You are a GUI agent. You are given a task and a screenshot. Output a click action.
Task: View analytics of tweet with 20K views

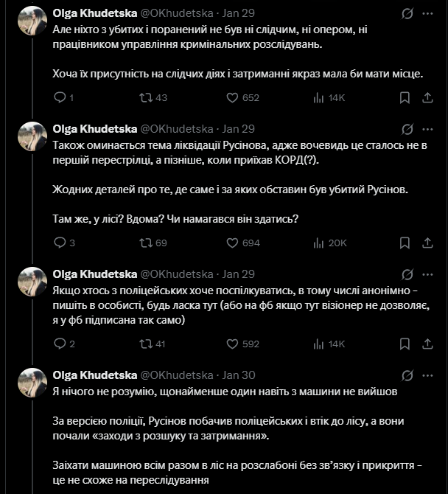(x=319, y=243)
